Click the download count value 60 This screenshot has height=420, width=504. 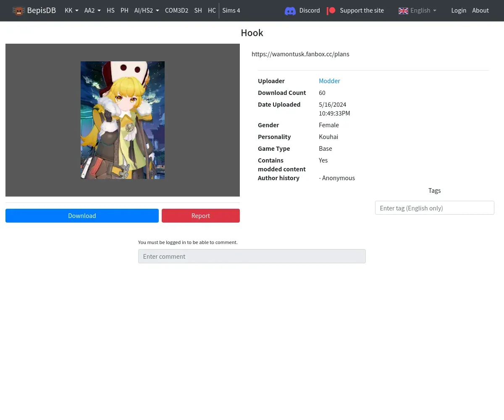pos(322,93)
